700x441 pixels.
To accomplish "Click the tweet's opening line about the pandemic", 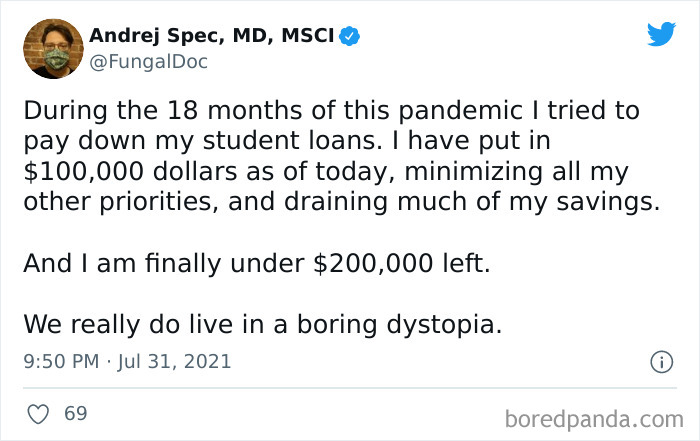I will point(330,110).
